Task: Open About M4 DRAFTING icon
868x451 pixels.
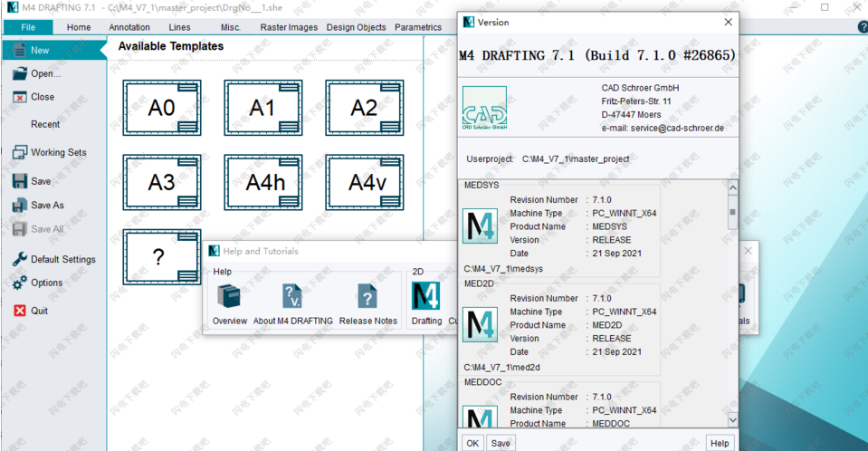Action: [292, 296]
